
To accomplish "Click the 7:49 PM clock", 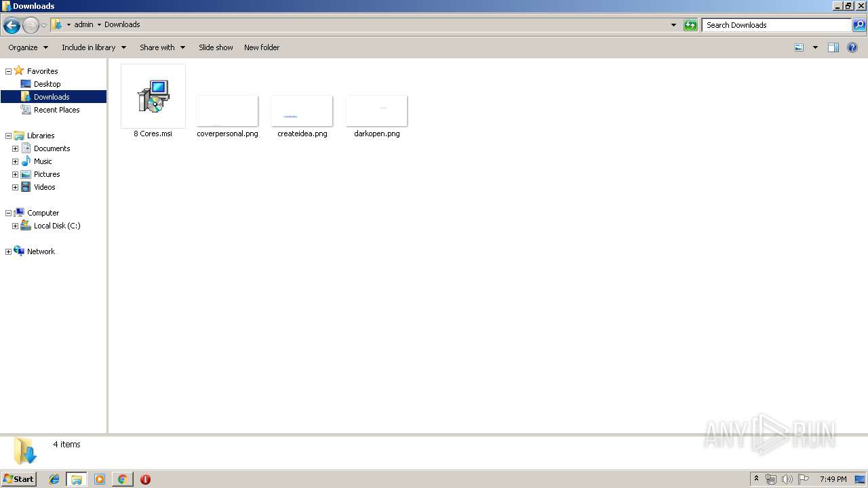I will pos(833,479).
